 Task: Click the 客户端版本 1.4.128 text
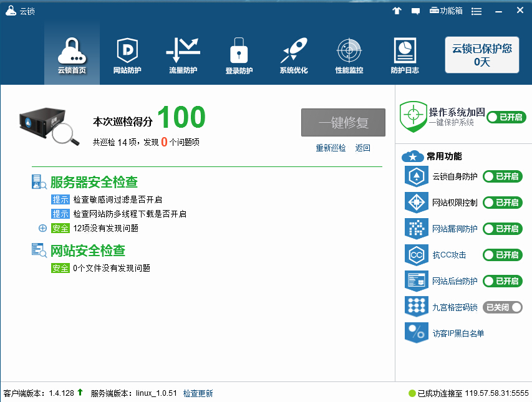pos(39,393)
